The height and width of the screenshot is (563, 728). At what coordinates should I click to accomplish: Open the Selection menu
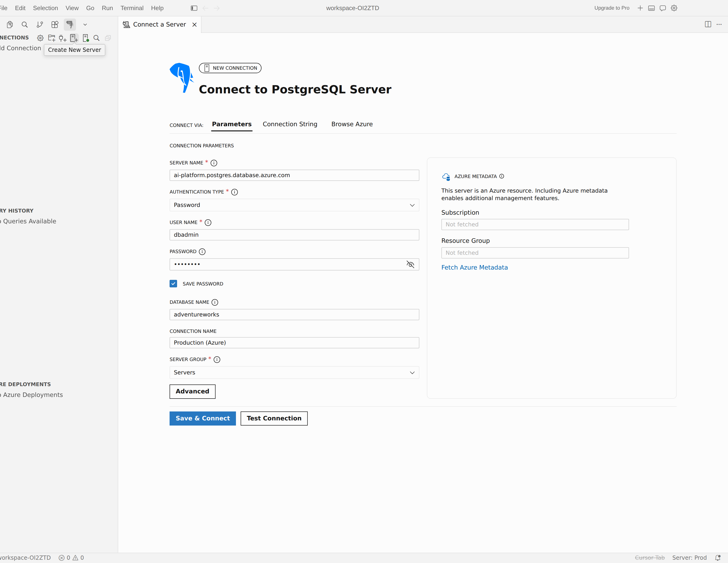coord(46,8)
